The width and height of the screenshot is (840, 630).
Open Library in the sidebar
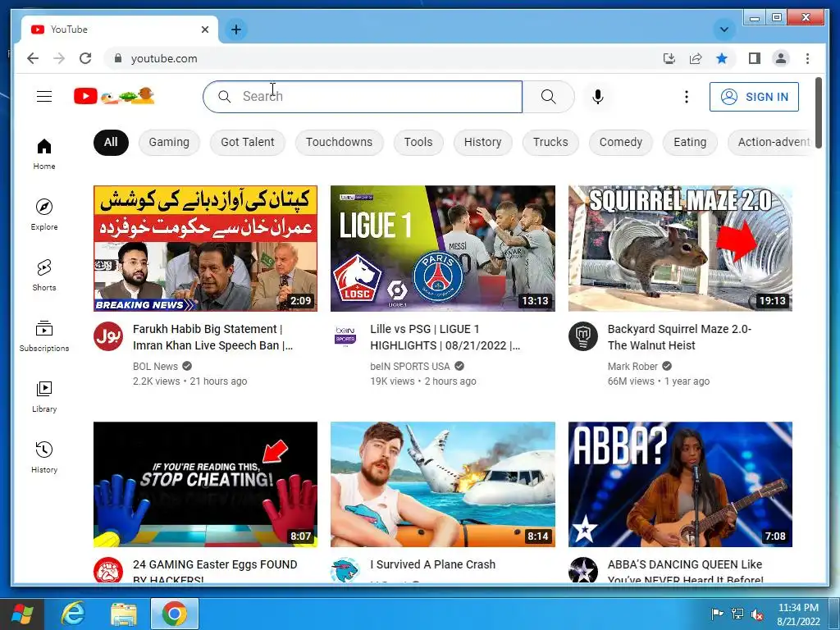click(44, 396)
